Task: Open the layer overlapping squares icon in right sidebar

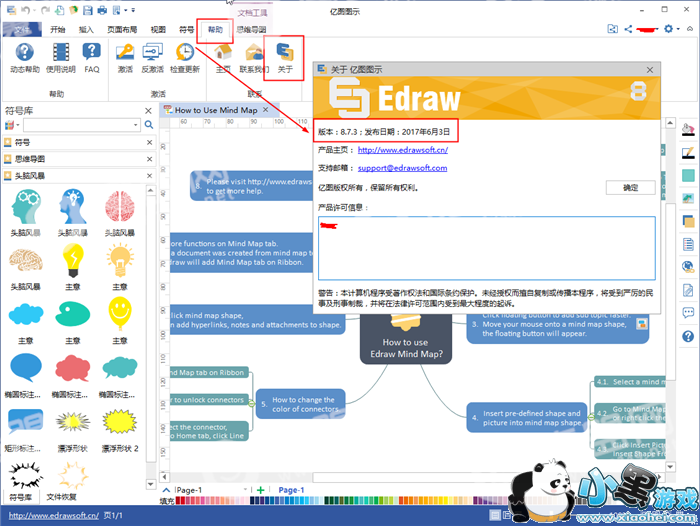Action: (x=688, y=221)
